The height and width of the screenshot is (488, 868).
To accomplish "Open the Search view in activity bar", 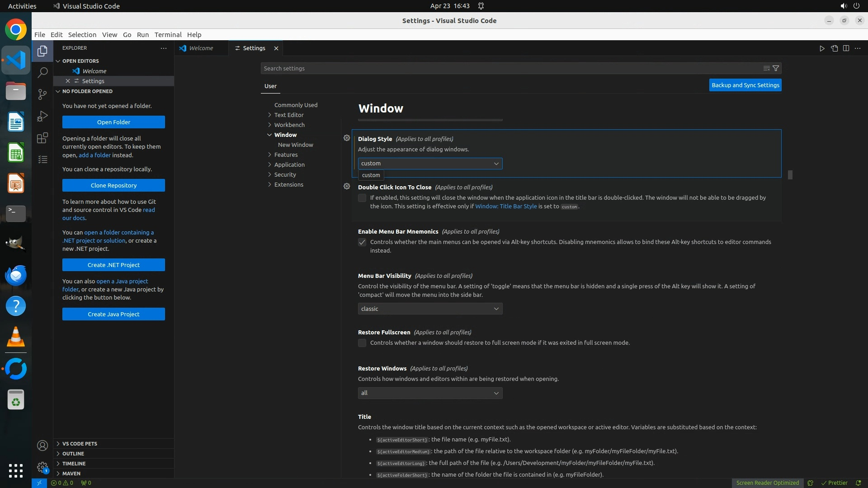I will coord(42,72).
